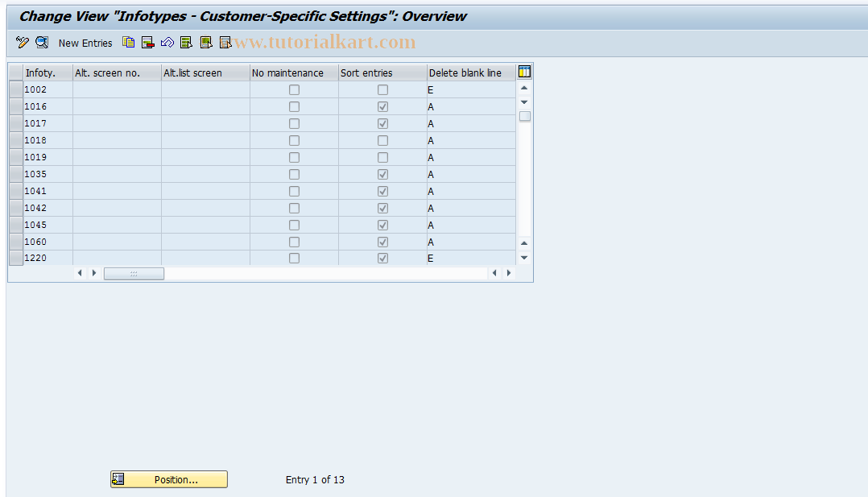Click the page up arrow near row 1060
The width and height of the screenshot is (868, 497).
pyautogui.click(x=524, y=243)
